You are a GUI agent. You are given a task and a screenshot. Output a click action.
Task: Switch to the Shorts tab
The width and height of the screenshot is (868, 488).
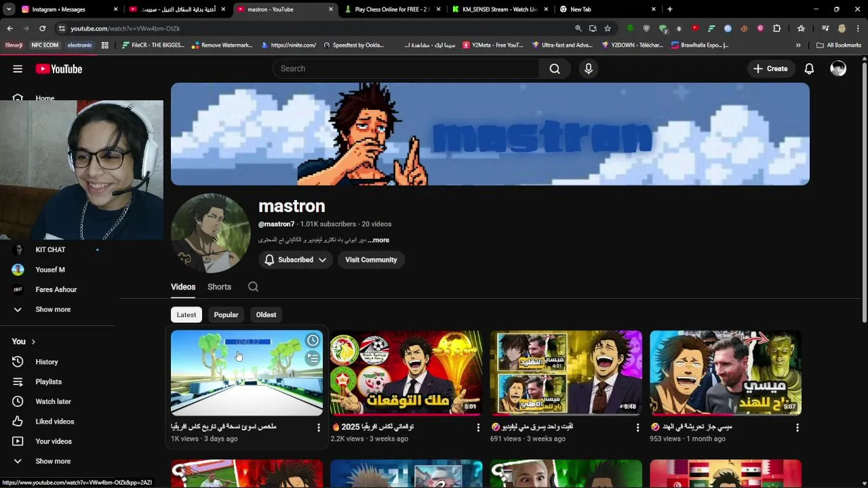click(x=219, y=287)
